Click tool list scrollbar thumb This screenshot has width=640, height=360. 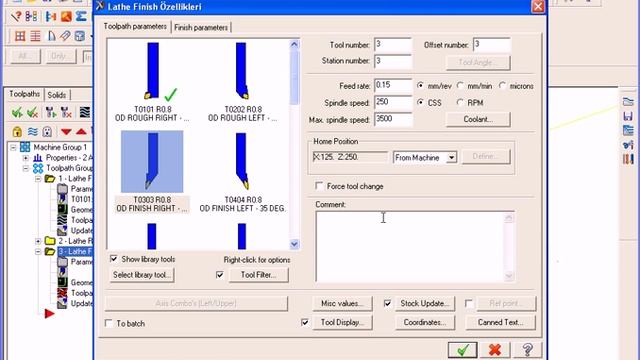tap(294, 76)
